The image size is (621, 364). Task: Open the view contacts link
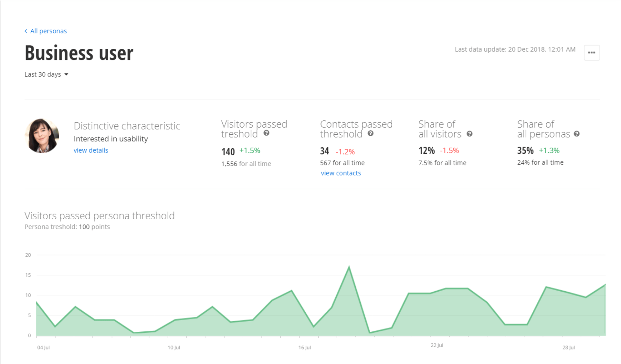(341, 173)
